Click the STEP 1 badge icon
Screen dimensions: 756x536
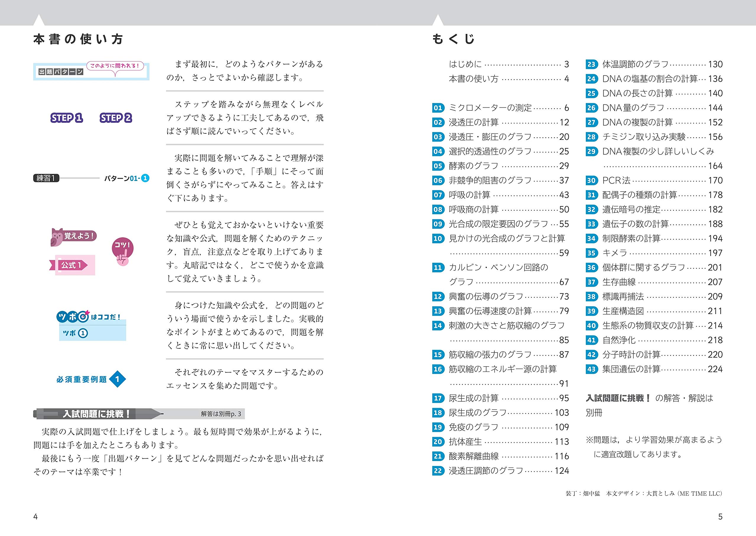click(x=66, y=118)
